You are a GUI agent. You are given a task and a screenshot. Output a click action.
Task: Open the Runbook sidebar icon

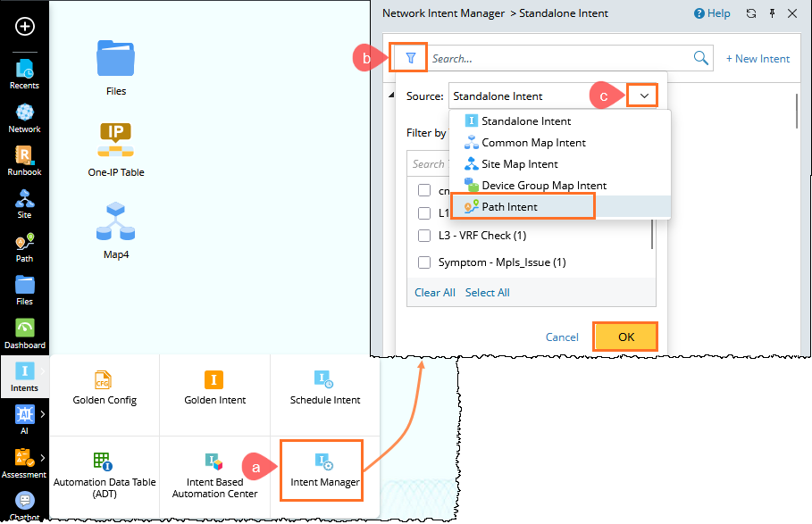click(24, 161)
